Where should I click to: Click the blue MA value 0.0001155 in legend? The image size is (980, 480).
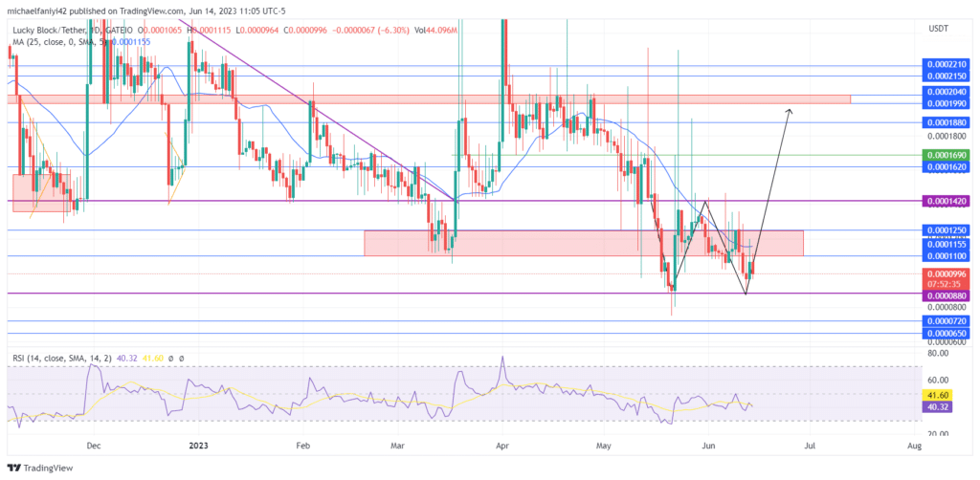point(132,40)
